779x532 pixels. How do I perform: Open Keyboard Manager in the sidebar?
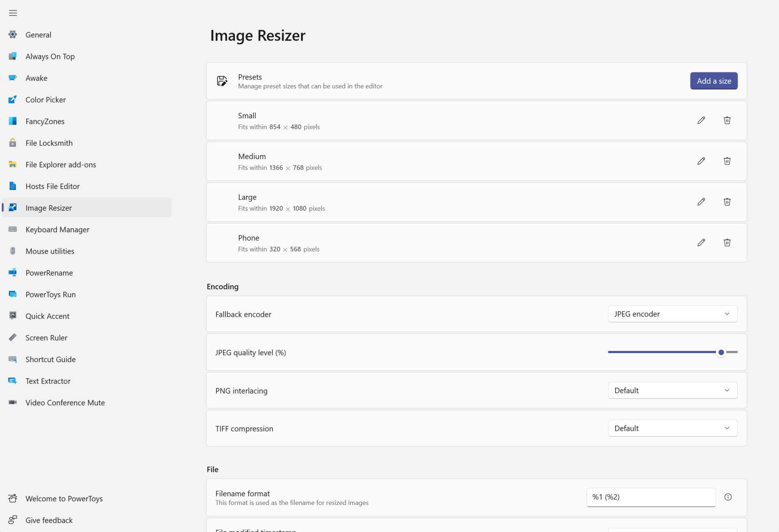57,230
